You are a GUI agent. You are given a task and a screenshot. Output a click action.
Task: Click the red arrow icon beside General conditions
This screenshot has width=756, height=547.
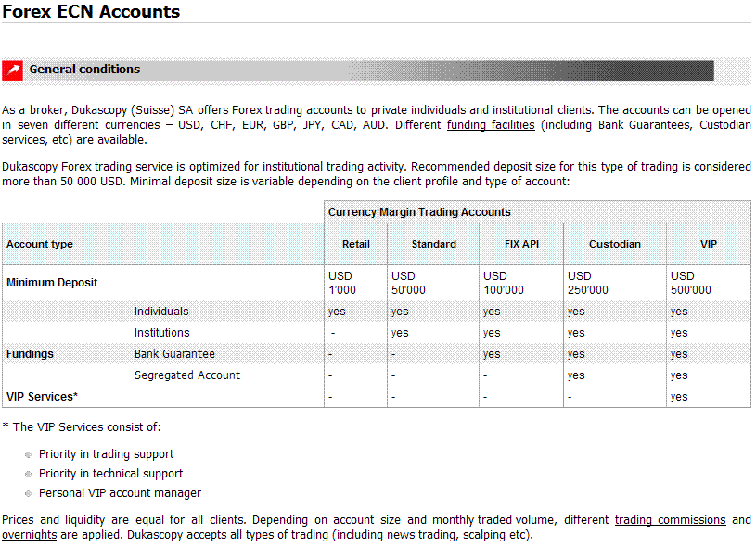pos(13,70)
